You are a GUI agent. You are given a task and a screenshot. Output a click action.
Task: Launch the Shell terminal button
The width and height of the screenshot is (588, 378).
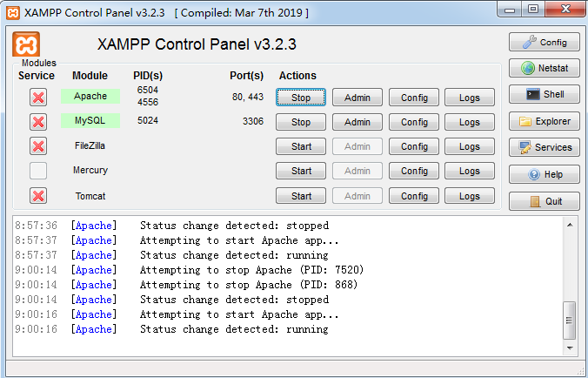(x=545, y=94)
